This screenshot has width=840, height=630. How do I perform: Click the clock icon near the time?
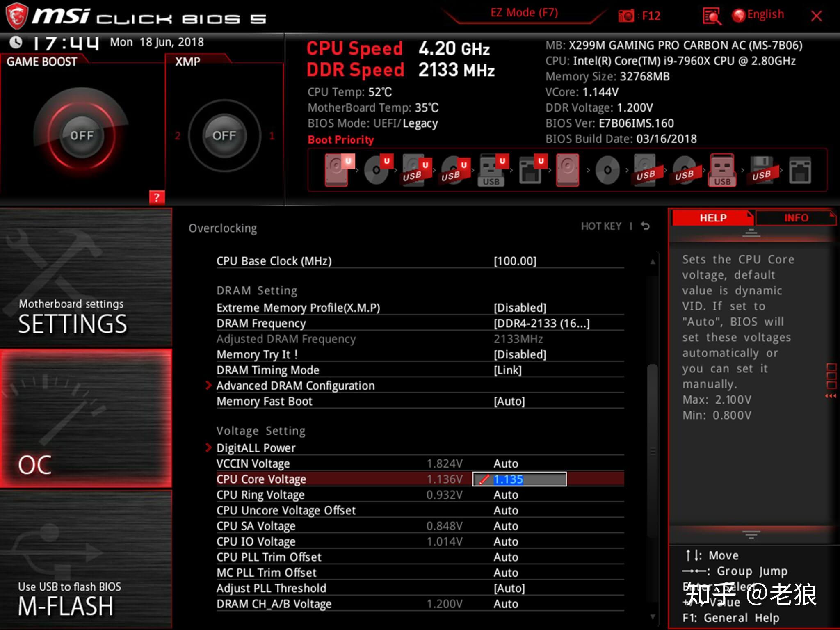[x=16, y=42]
